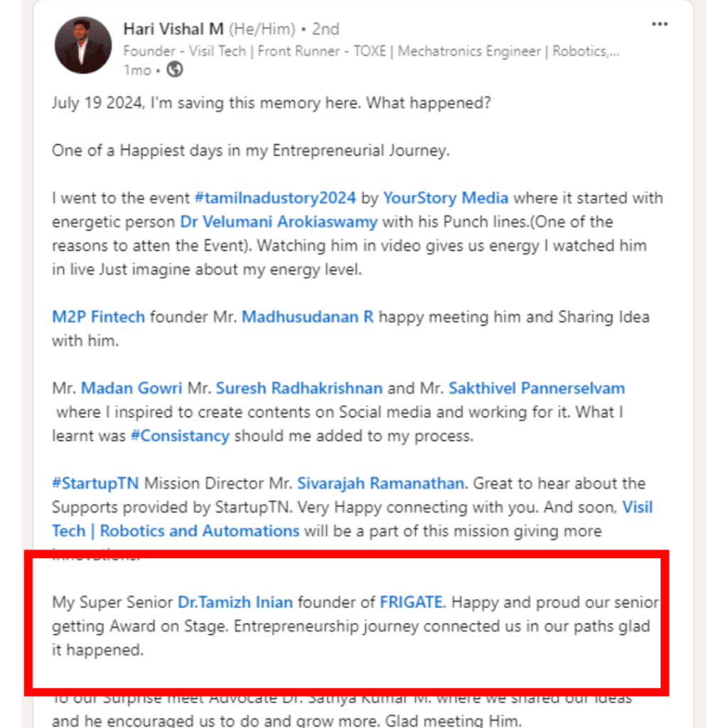Open Suresh Radhakrishnan's profile
The width and height of the screenshot is (728, 728).
click(299, 389)
